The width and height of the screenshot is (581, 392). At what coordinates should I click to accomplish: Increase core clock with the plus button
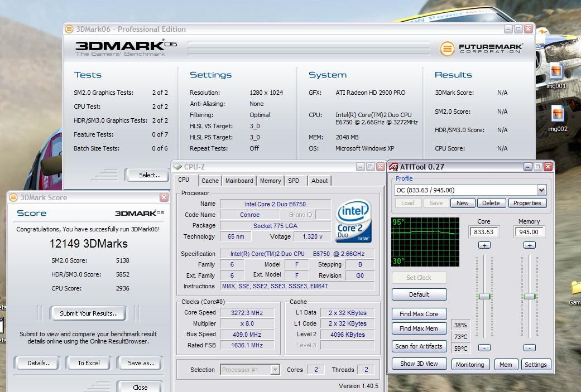point(484,245)
